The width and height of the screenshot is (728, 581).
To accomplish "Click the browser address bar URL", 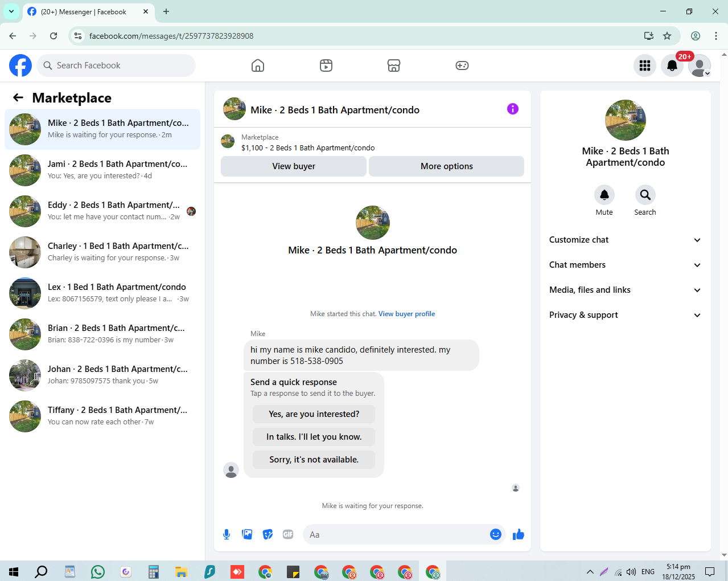I will pyautogui.click(x=171, y=36).
